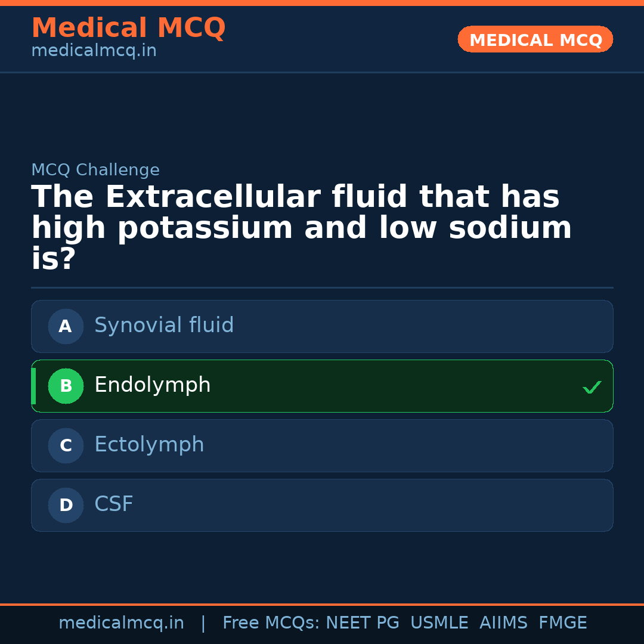Open the medicalmcq.in footer link

tap(121, 623)
